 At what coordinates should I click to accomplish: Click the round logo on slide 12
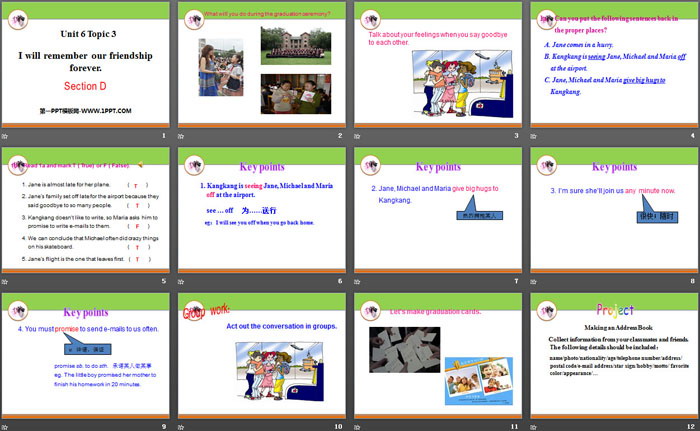pos(546,311)
